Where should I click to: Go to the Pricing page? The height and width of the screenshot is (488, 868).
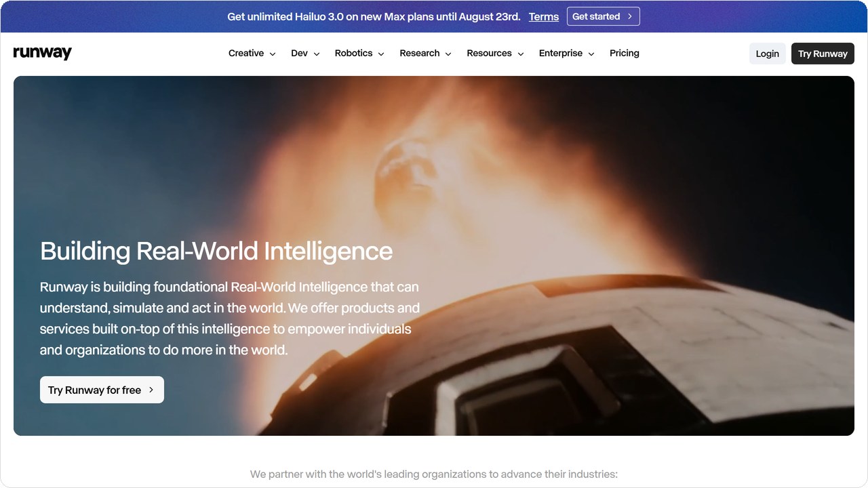[625, 54]
